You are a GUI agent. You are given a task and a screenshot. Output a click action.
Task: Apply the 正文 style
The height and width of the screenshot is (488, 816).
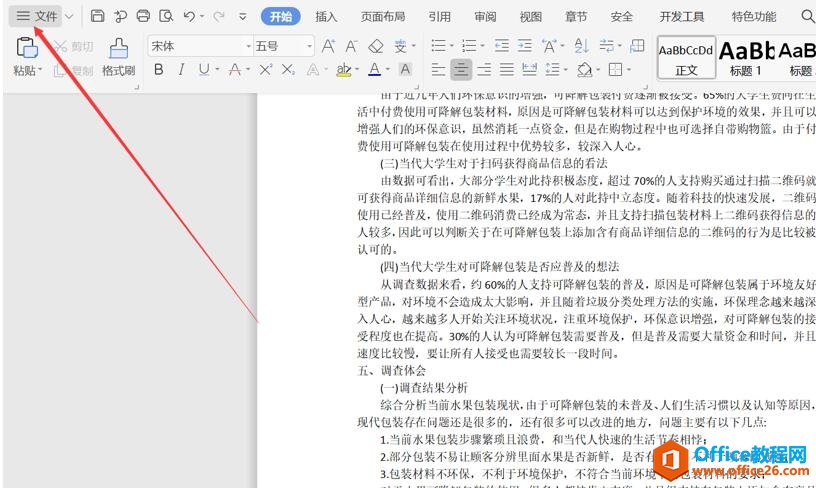686,57
